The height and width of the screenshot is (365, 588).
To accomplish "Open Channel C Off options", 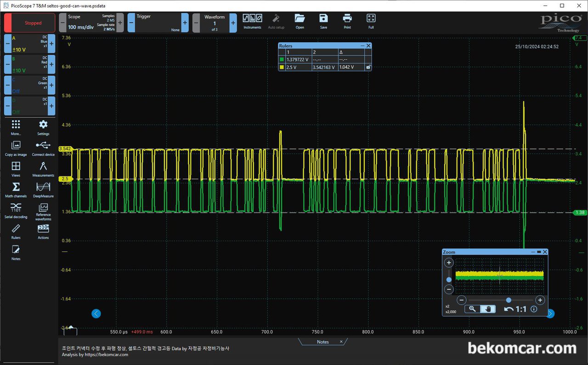I will pyautogui.click(x=29, y=85).
